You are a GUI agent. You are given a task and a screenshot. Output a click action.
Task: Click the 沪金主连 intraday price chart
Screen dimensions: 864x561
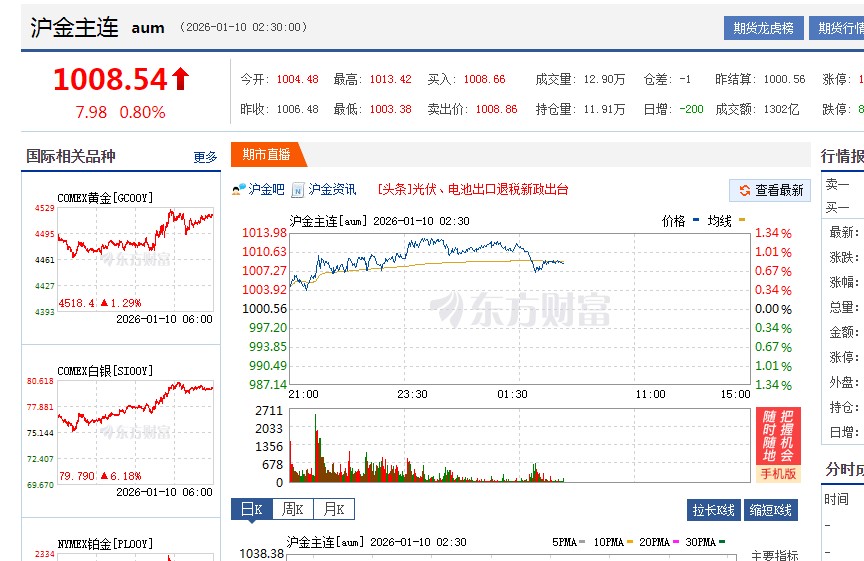click(520, 309)
